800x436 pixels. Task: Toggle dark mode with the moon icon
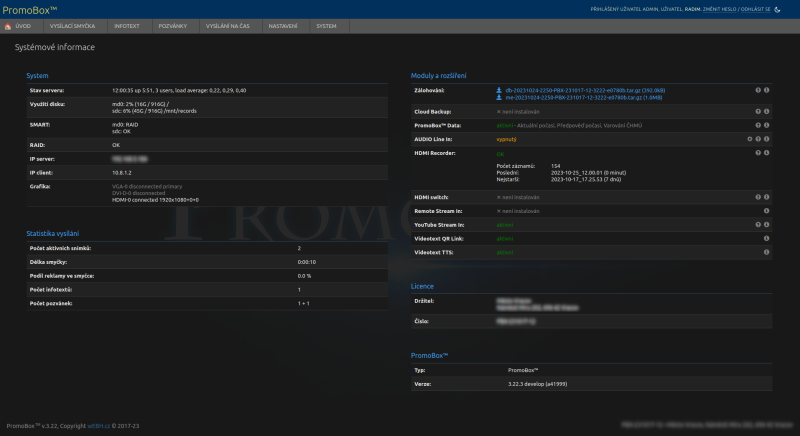click(x=777, y=8)
